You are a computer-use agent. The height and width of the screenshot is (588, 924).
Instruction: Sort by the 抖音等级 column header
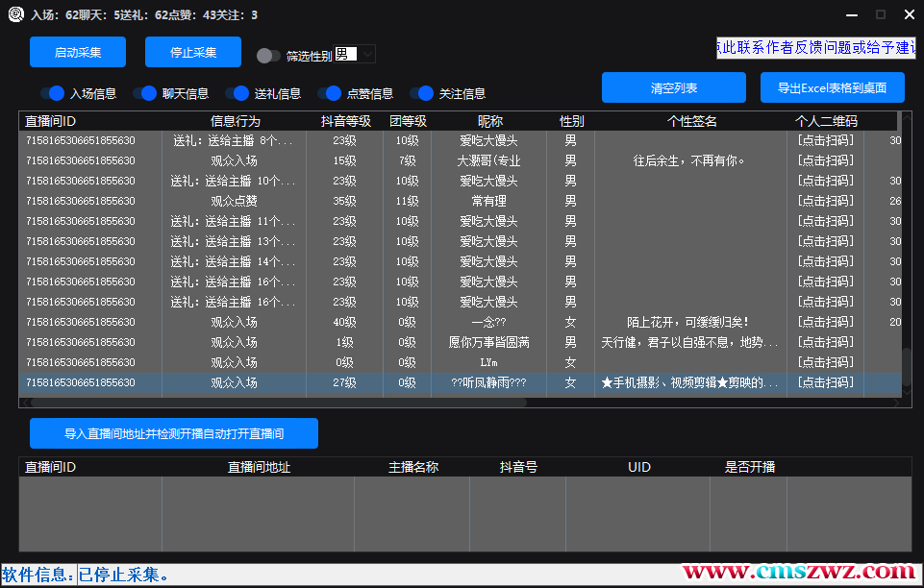point(345,121)
